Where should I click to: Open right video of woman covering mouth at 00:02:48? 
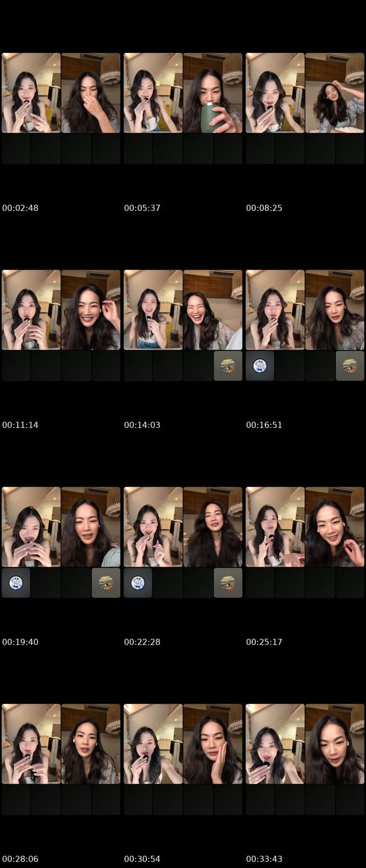click(91, 93)
